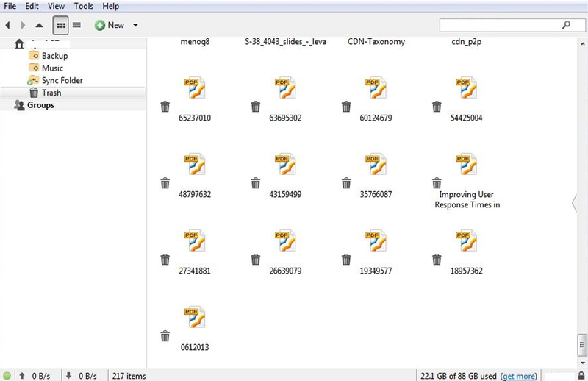Viewport: 588px width, 381px height.
Task: Open the Backup folder in sidebar
Action: pos(49,56)
